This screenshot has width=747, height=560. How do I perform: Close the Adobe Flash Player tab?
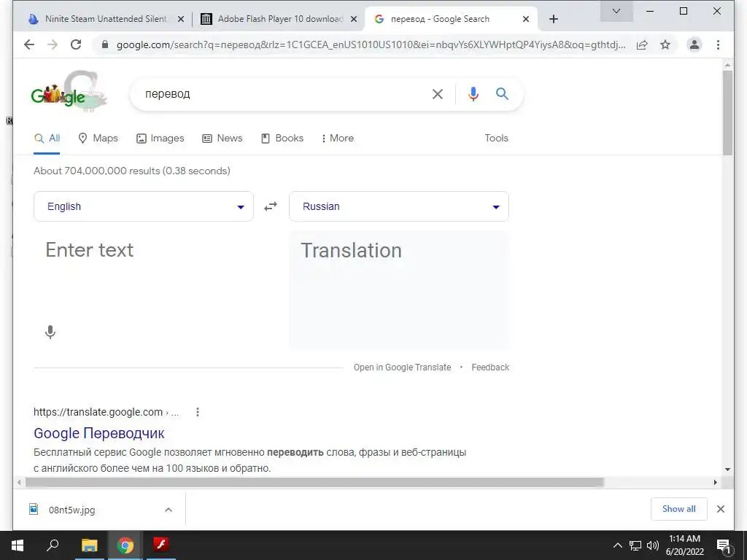click(x=354, y=19)
